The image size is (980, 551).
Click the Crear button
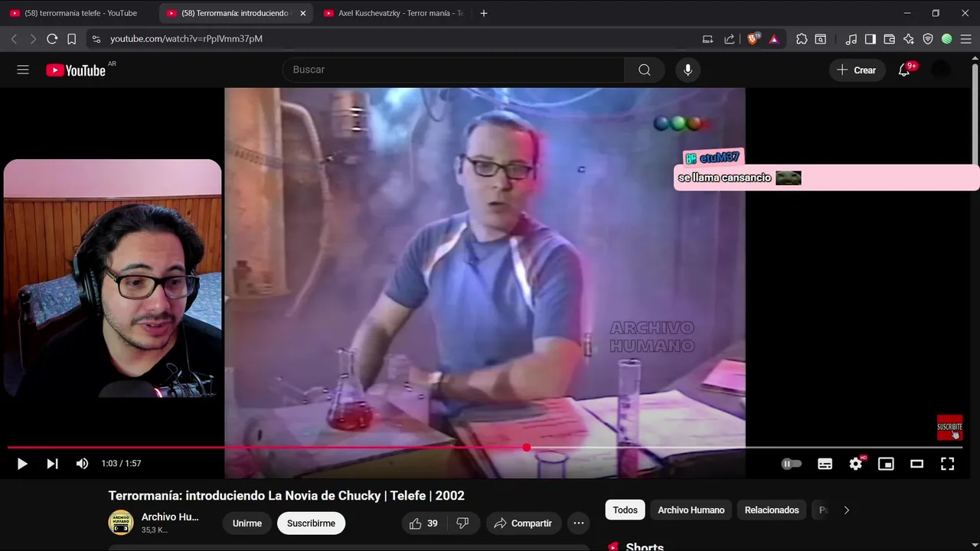pos(857,70)
